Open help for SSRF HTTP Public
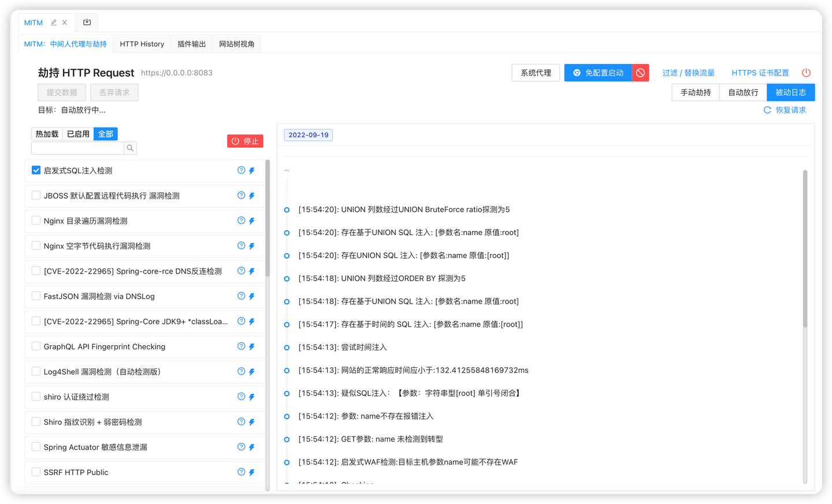 tap(242, 472)
